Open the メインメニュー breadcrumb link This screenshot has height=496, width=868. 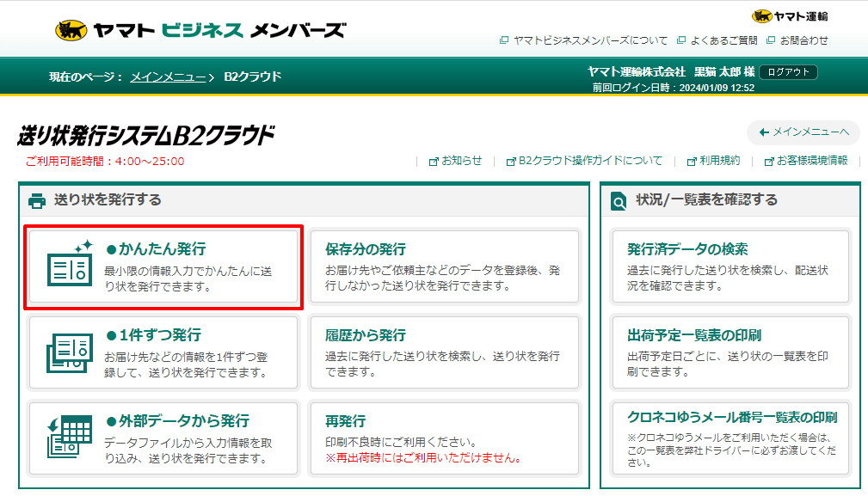(x=168, y=77)
